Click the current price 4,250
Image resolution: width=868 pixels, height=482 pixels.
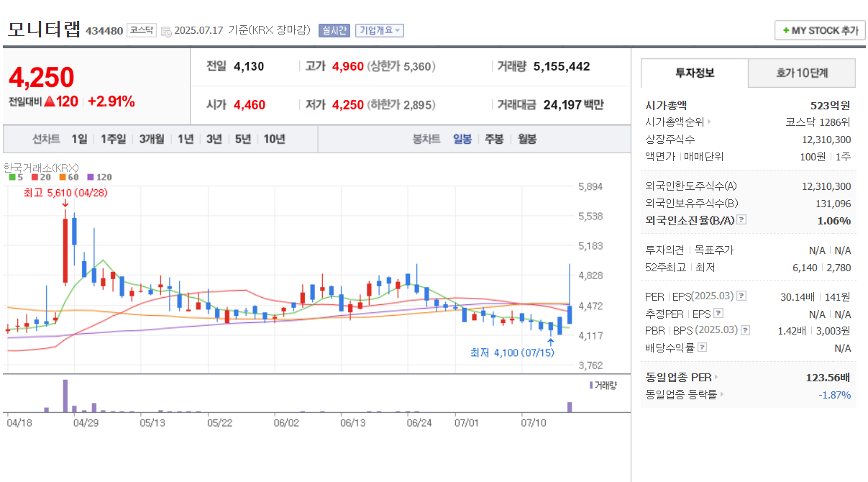pos(42,77)
